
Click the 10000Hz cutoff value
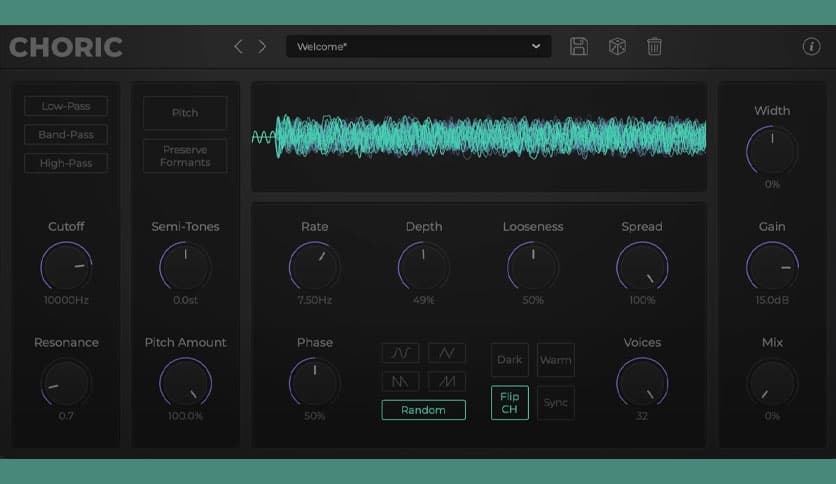(x=66, y=300)
